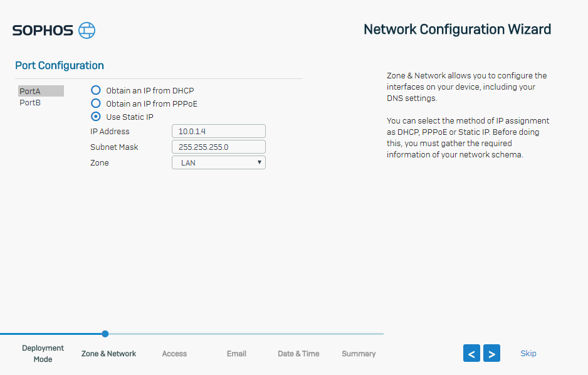Jump to the Summary step
Screen dimensions: 588x375
[359, 354]
